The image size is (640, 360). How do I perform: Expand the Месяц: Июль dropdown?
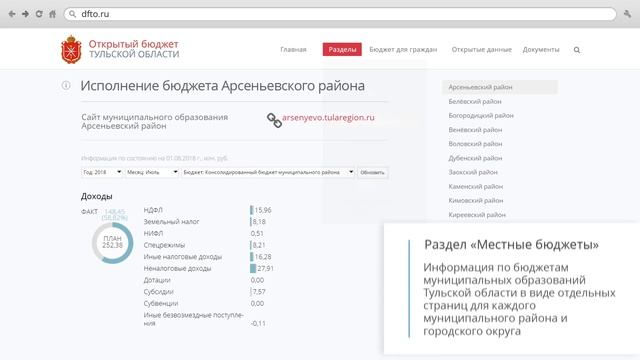pyautogui.click(x=152, y=172)
